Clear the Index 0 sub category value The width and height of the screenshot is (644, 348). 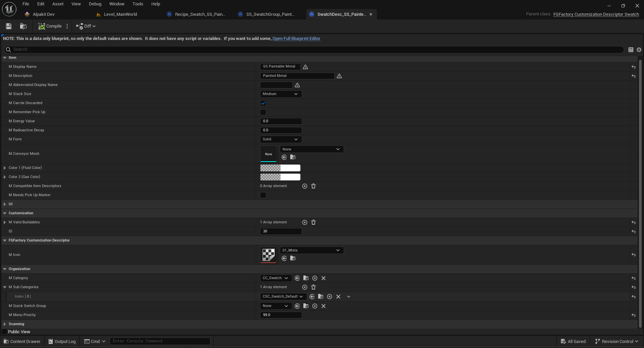click(338, 297)
